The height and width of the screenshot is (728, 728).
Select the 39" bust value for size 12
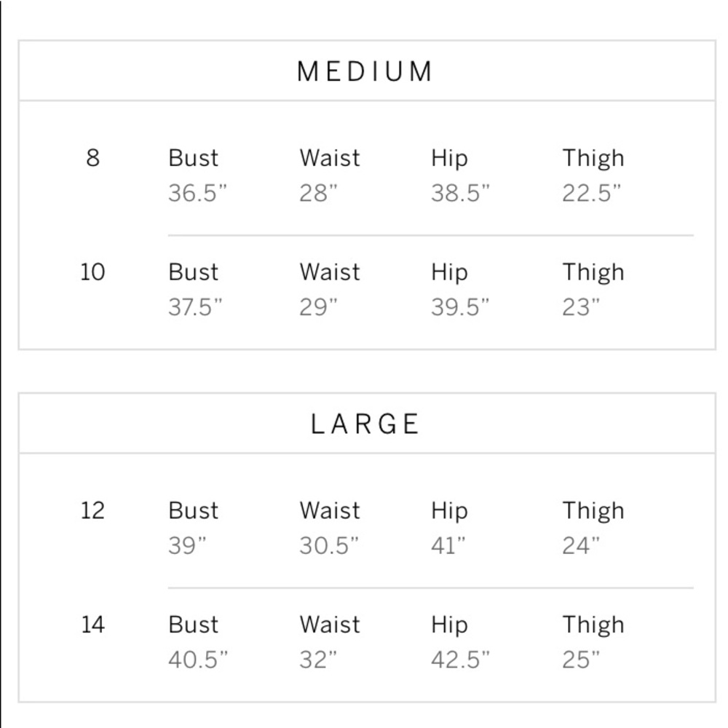coord(187,545)
